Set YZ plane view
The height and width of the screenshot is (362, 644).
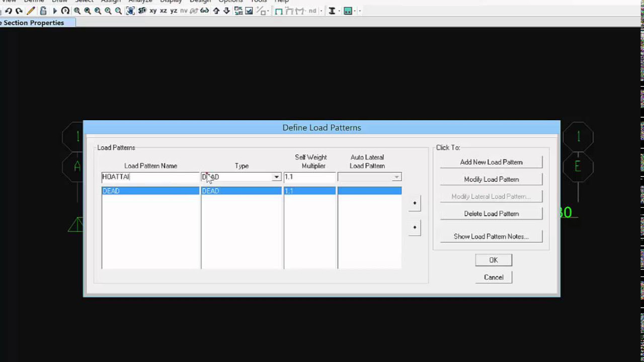pyautogui.click(x=174, y=11)
